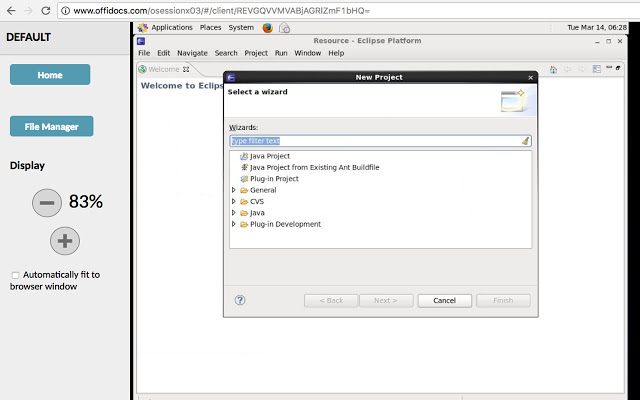Viewport: 640px width, 400px height.
Task: Restore the Welcome view
Action: click(618, 68)
